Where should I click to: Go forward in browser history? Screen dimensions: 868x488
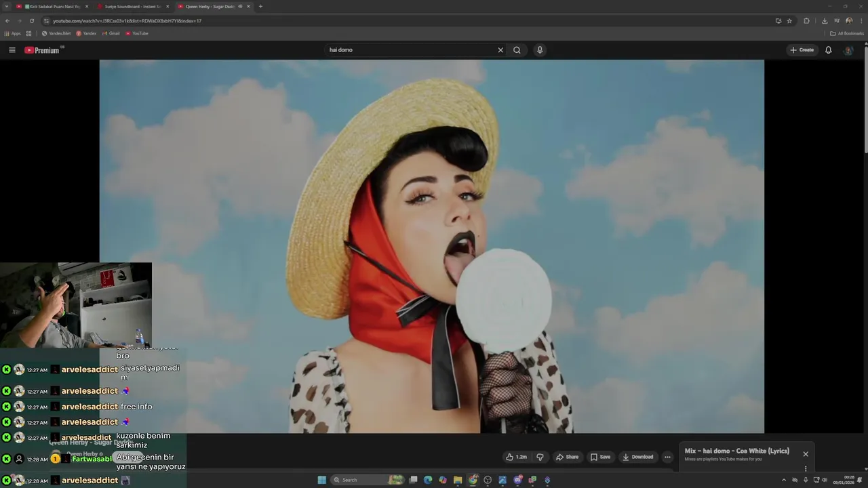coord(19,21)
